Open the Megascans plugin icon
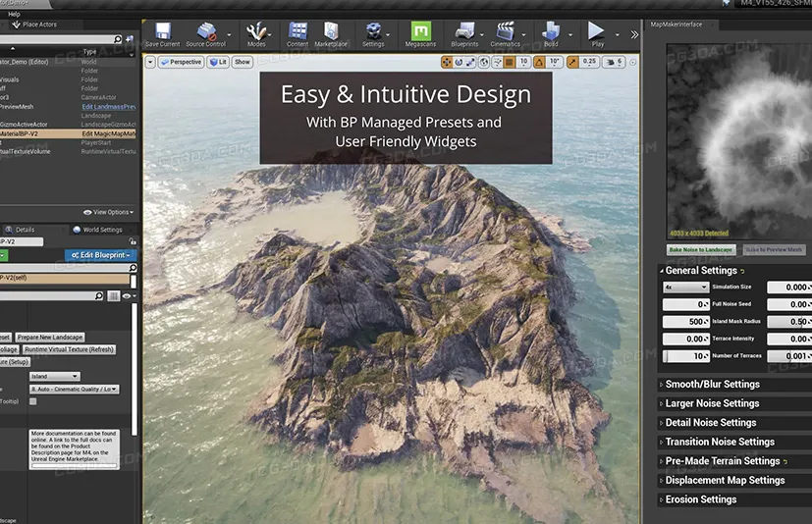Image resolution: width=812 pixels, height=524 pixels. 420,34
